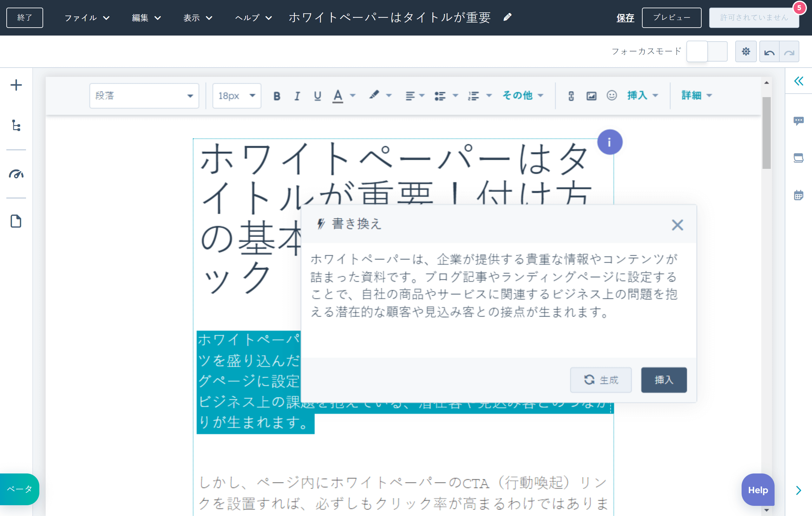Click the プレビュー preview button
Viewport: 812px width, 516px height.
point(671,17)
